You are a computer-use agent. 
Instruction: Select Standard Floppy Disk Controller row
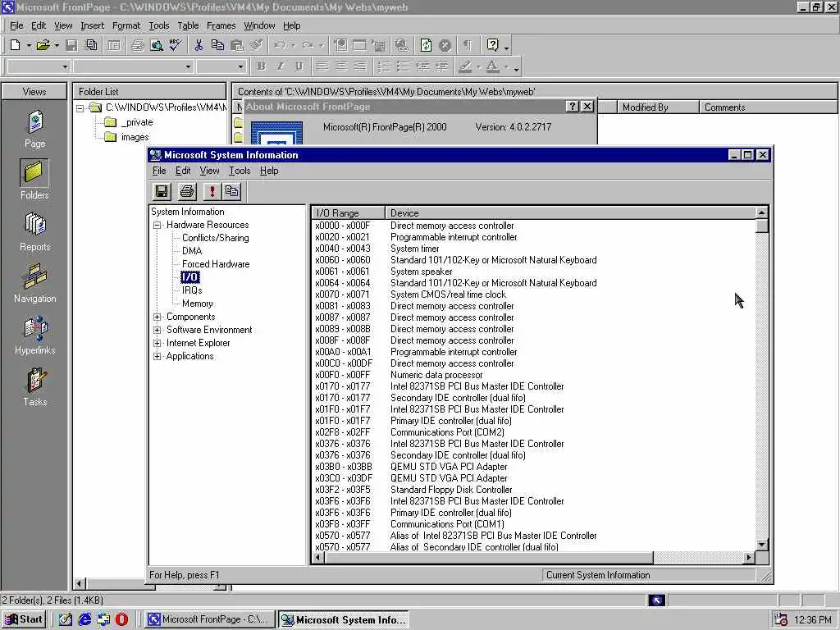pyautogui.click(x=533, y=490)
